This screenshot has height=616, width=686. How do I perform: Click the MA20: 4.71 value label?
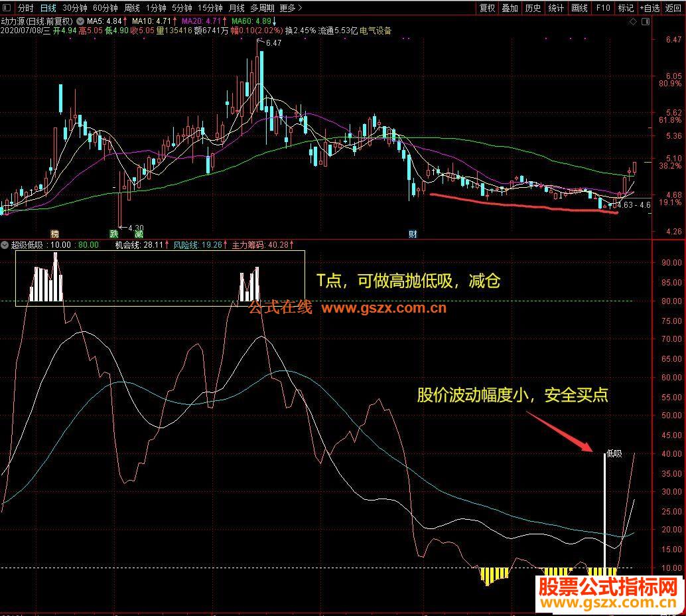(x=204, y=21)
